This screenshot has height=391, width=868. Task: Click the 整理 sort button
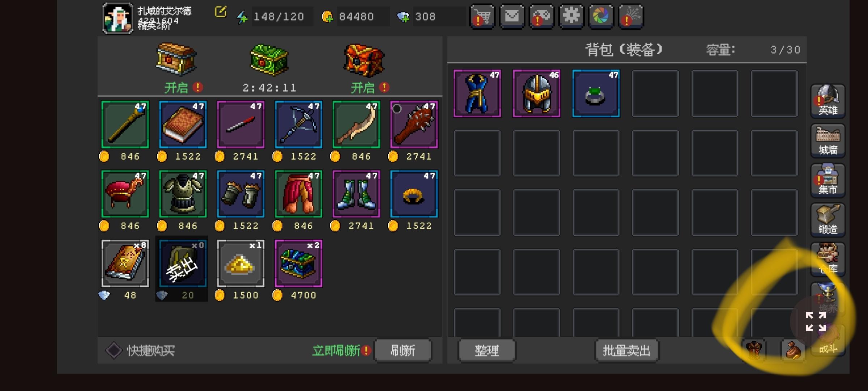click(487, 350)
